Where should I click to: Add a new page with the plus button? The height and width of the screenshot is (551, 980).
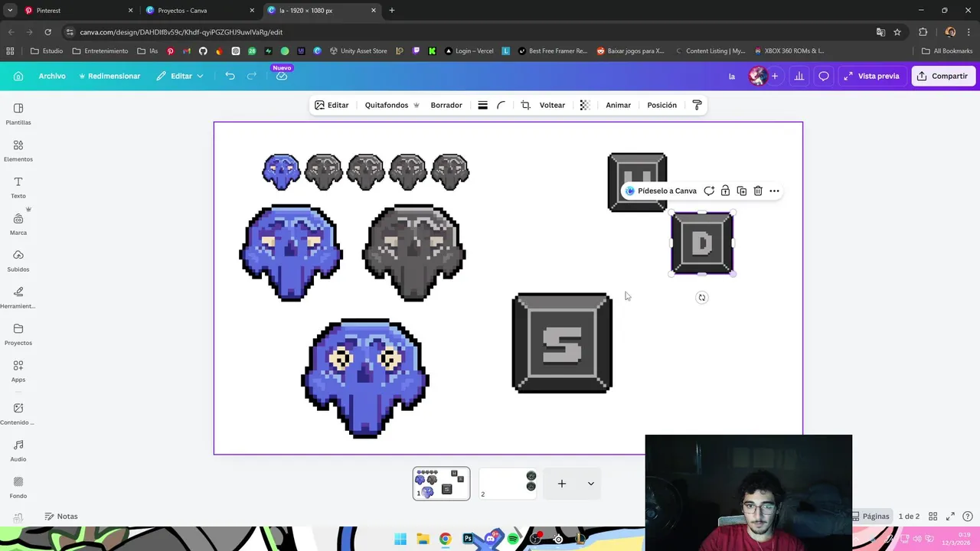click(x=561, y=484)
